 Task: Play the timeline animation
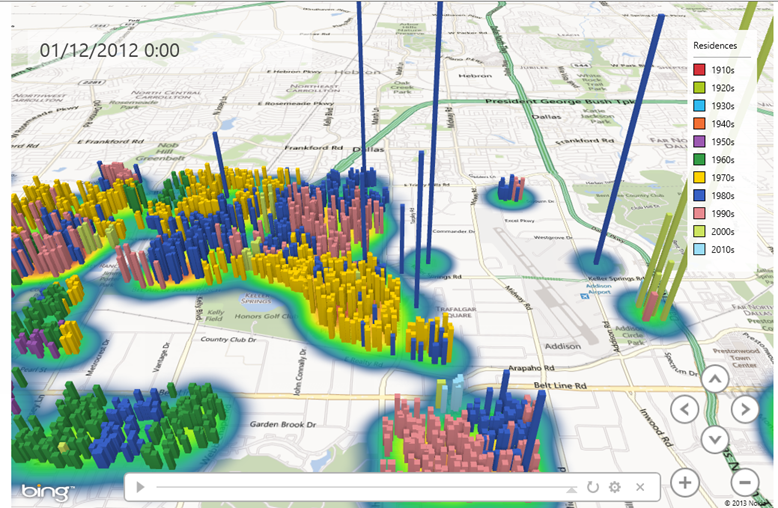140,487
